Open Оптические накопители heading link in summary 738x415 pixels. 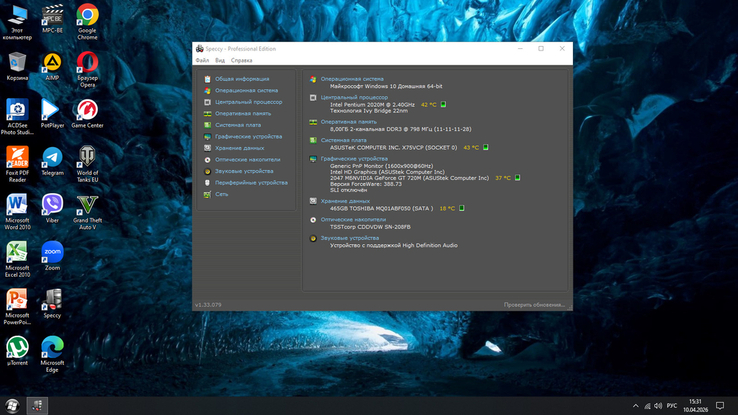coord(353,220)
